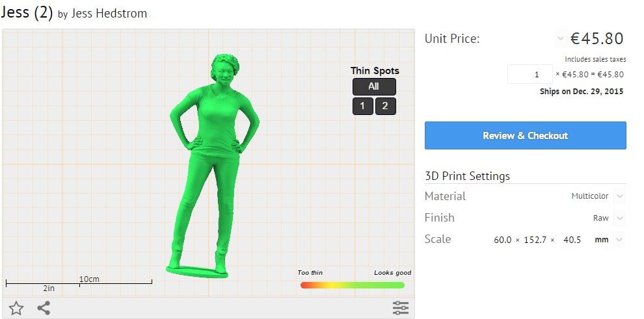Click the Too thin color gradient bar
This screenshot has width=644, height=319.
(353, 285)
